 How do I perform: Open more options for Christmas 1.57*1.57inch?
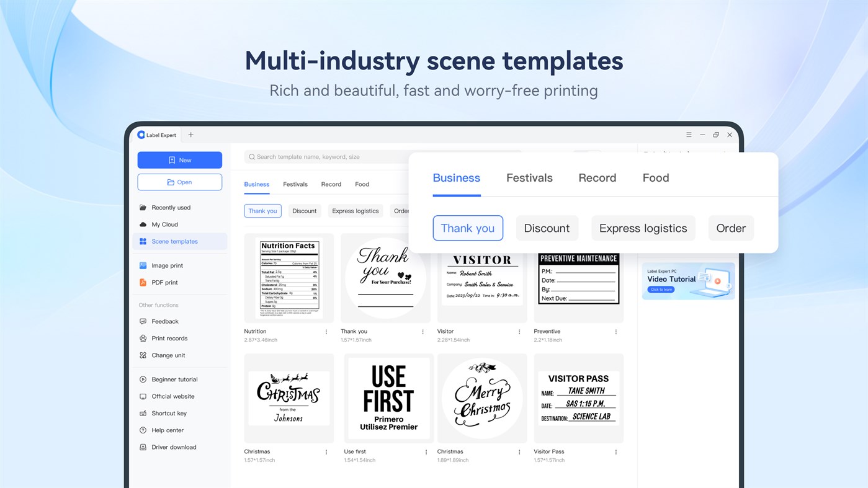point(326,452)
